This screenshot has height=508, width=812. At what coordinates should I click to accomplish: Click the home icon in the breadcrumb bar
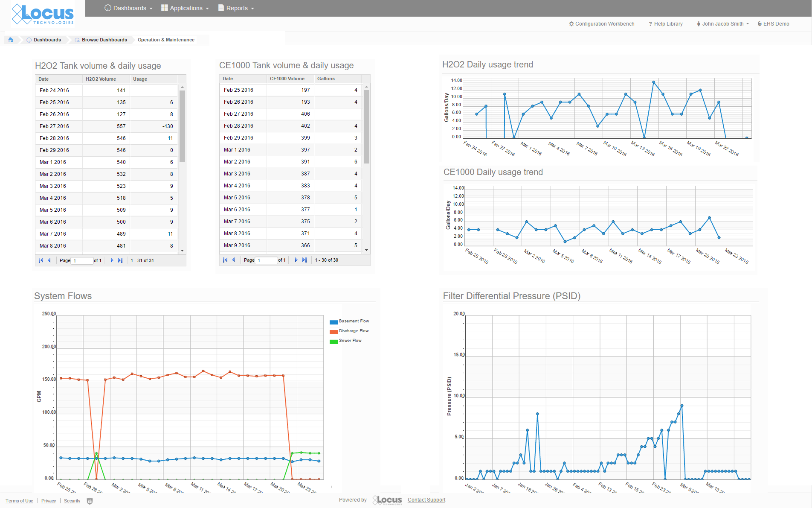11,39
